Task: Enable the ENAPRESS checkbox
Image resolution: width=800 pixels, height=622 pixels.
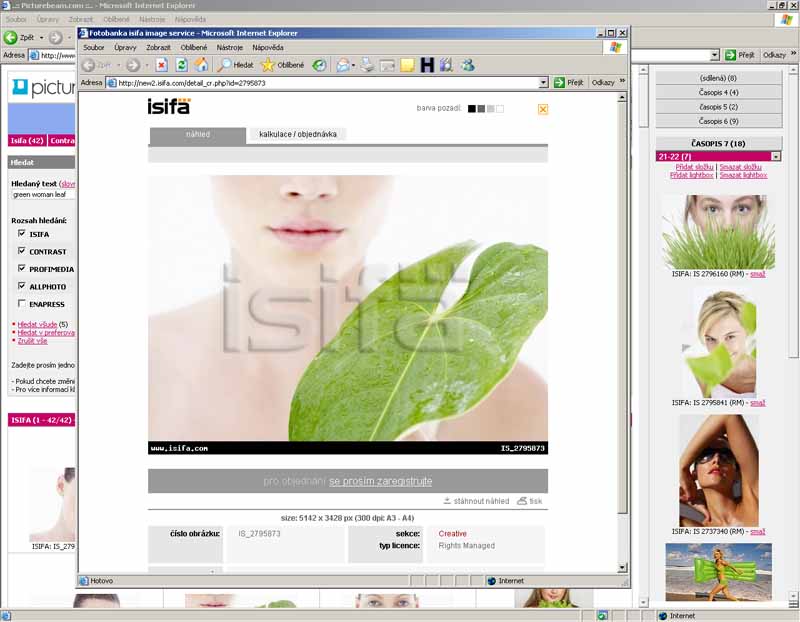Action: [21, 304]
